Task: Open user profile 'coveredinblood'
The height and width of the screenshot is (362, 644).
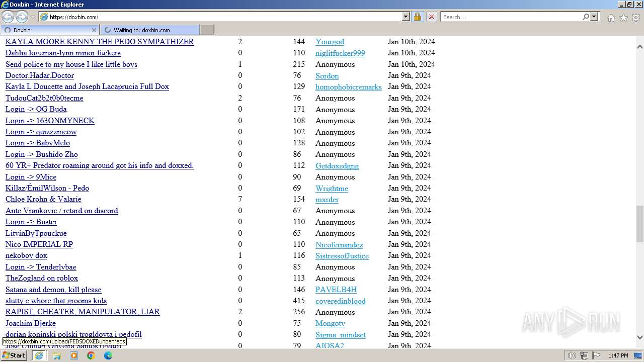Action: point(341,301)
